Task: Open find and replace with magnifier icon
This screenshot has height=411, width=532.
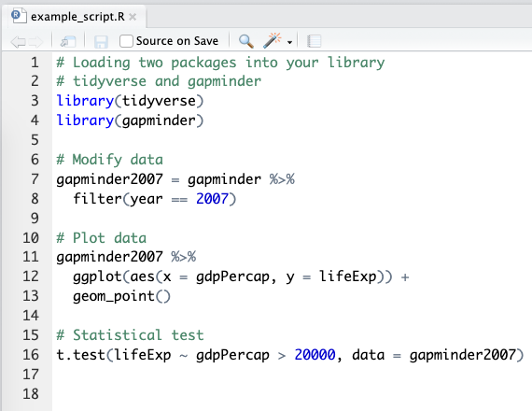Action: click(246, 41)
